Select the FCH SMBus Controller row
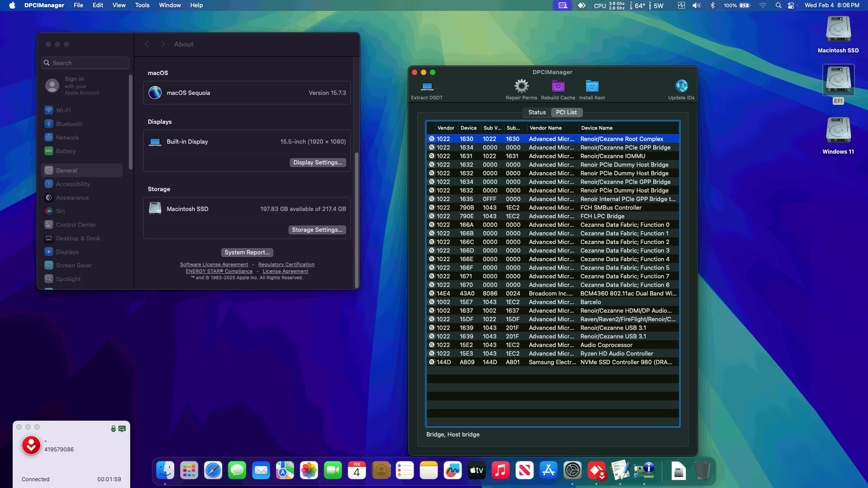This screenshot has width=868, height=488. 552,208
